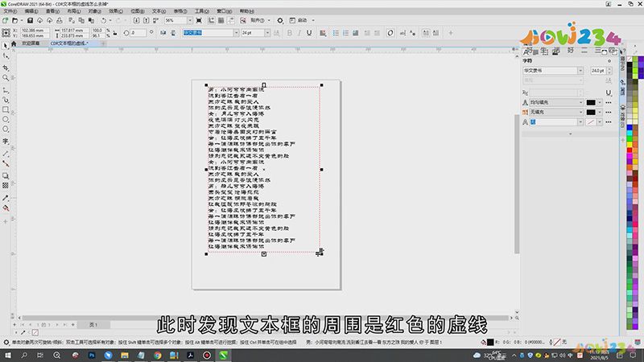The image size is (644, 362).
Task: Select the Pick tool in toolbox
Action: 6,46
